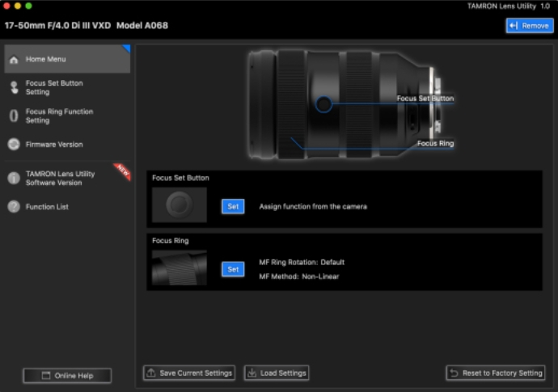Open Online Help
The height and width of the screenshot is (392, 558).
[x=66, y=376]
